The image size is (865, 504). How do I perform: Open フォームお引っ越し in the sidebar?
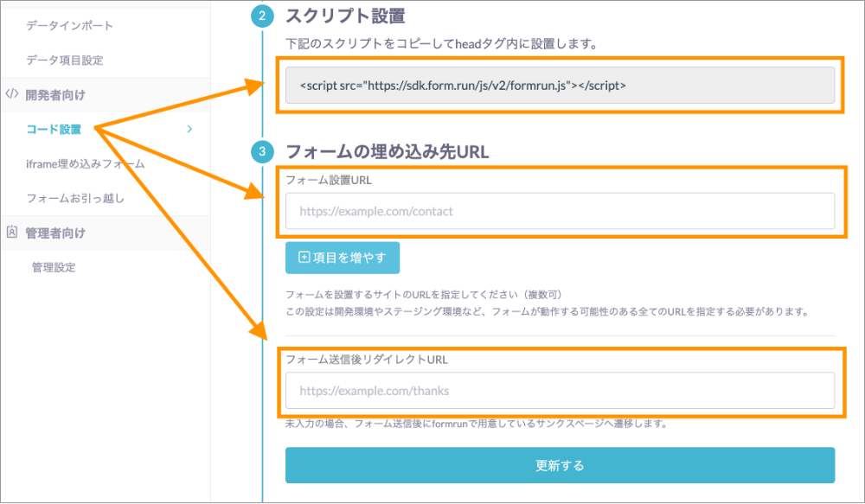(75, 199)
